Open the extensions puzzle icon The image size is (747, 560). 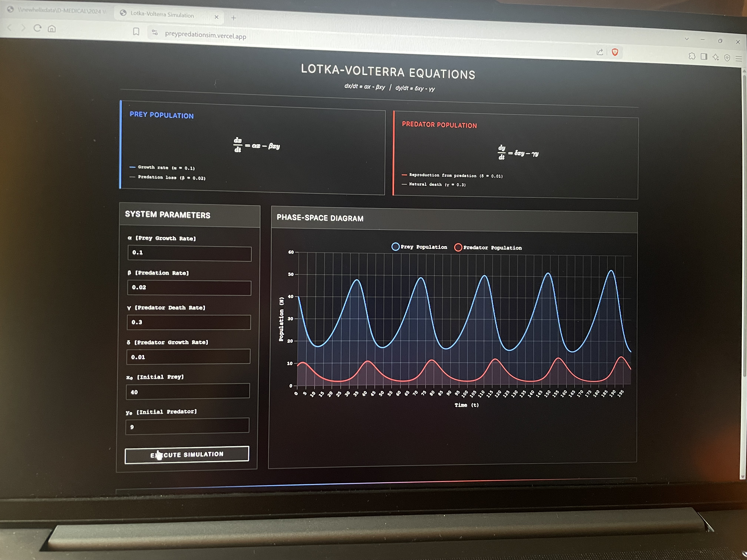tap(692, 56)
